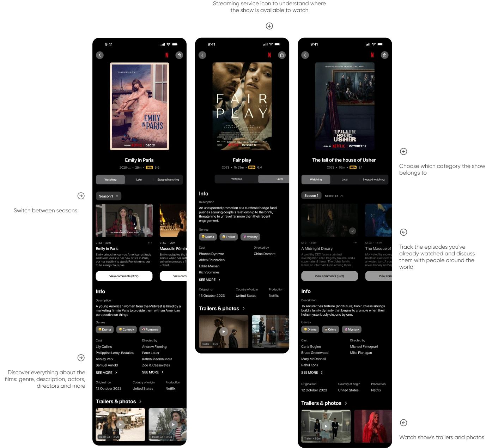This screenshot has width=486, height=448.
Task: Select Watched on Fair play screen
Action: pos(237,179)
